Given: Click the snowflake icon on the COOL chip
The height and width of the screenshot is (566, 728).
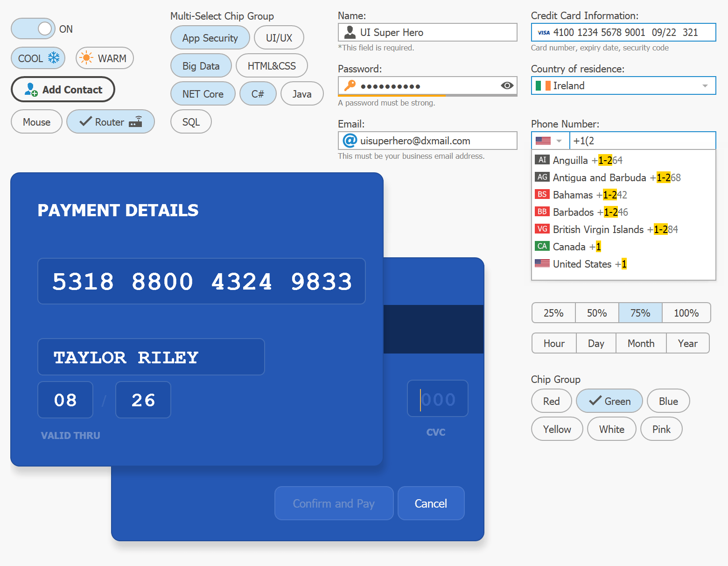Looking at the screenshot, I should point(54,58).
